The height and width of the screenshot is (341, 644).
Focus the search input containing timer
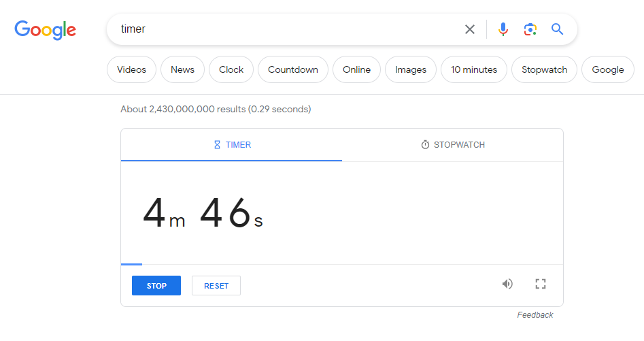coord(288,29)
